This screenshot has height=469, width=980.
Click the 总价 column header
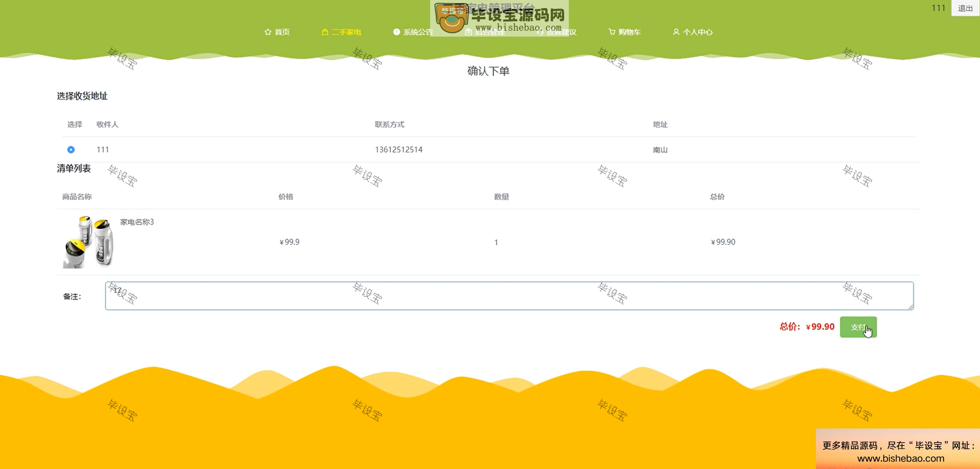pyautogui.click(x=717, y=197)
